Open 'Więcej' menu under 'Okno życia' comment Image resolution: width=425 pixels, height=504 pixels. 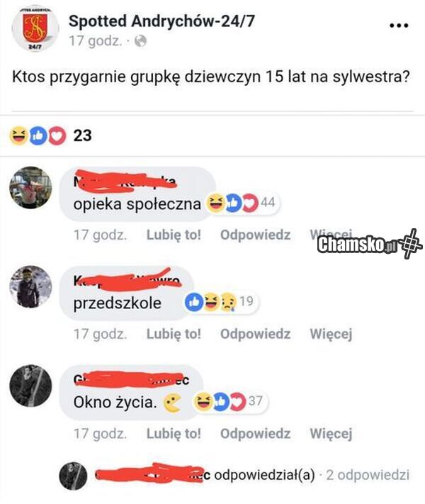[x=331, y=433]
